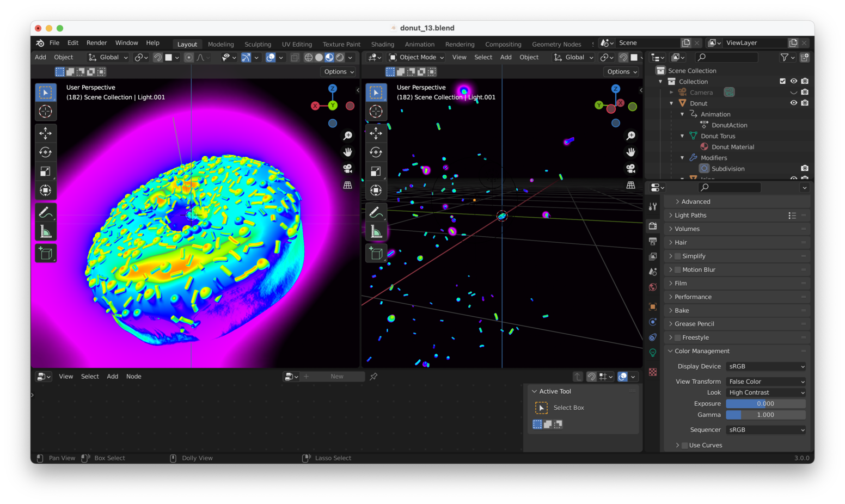The width and height of the screenshot is (845, 504).
Task: Open the View Transform dropdown
Action: click(x=765, y=382)
